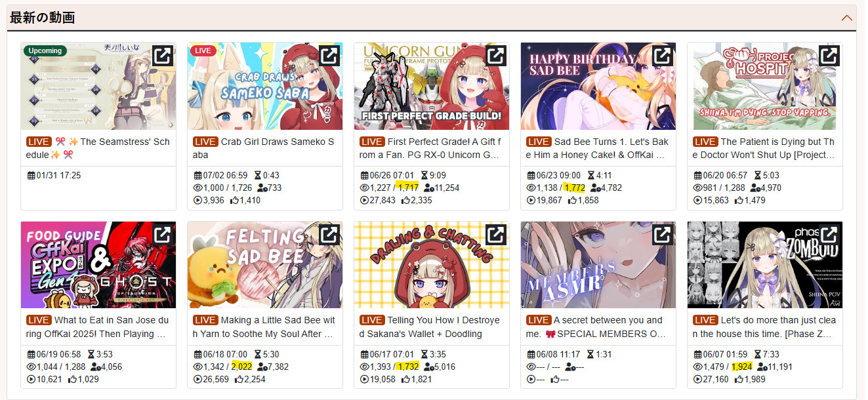Screen dimensions: 868x400
Task: Click external link icon on Members ASMR video
Action: [x=663, y=235]
